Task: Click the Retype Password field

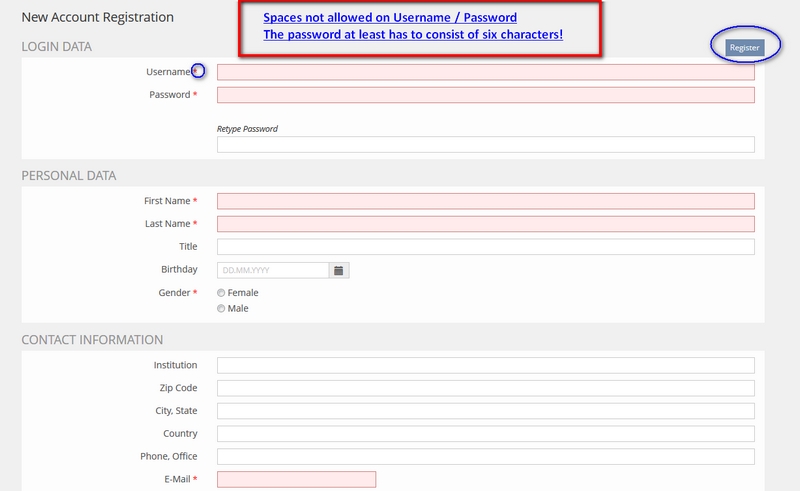Action: (486, 144)
